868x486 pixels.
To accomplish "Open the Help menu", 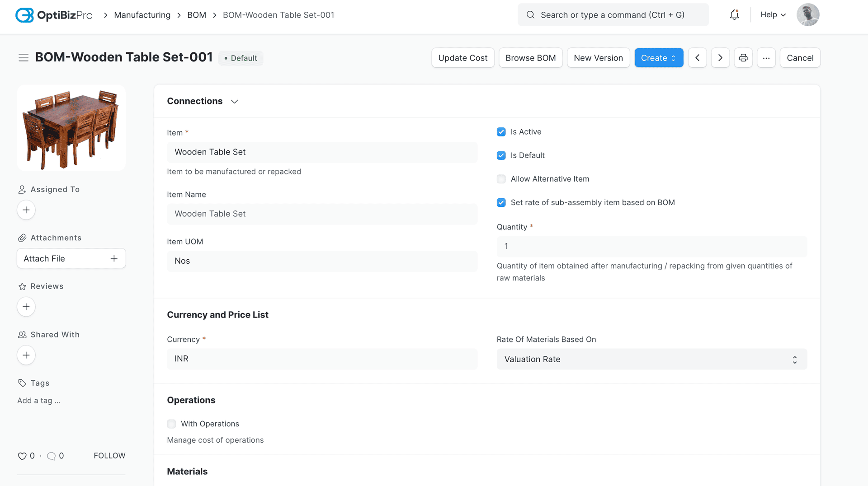I will click(773, 15).
